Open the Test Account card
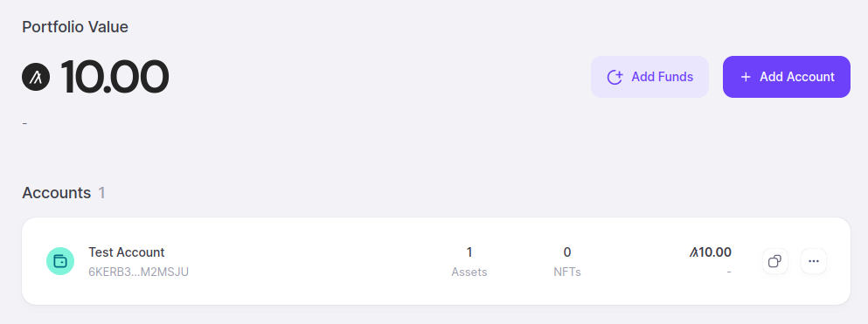Screen dimensions: 868x324 [436, 261]
